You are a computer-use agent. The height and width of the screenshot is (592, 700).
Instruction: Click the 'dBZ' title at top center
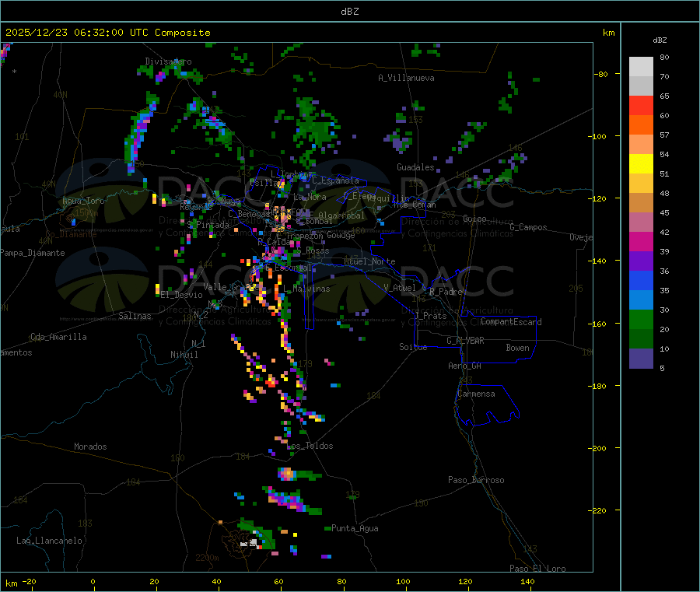pos(349,12)
